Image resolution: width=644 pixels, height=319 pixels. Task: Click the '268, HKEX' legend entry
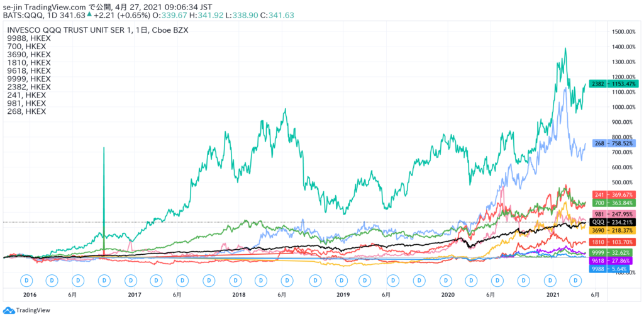[26, 111]
